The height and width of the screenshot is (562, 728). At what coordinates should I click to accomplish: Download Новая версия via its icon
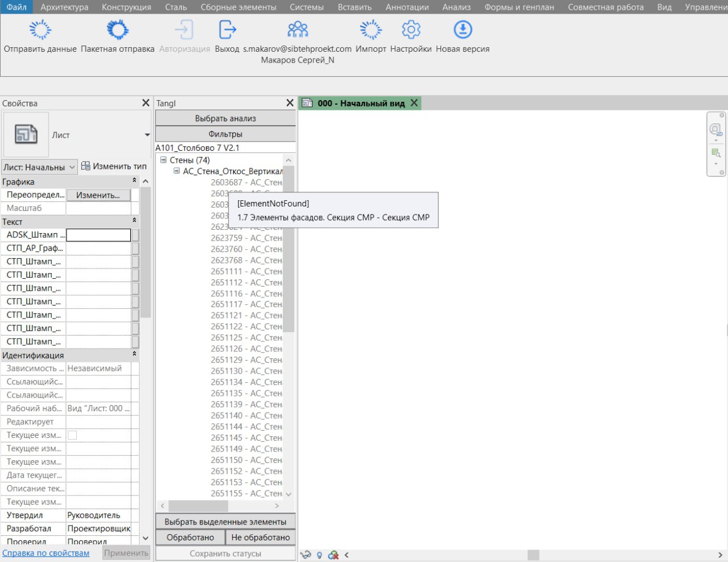coord(462,30)
